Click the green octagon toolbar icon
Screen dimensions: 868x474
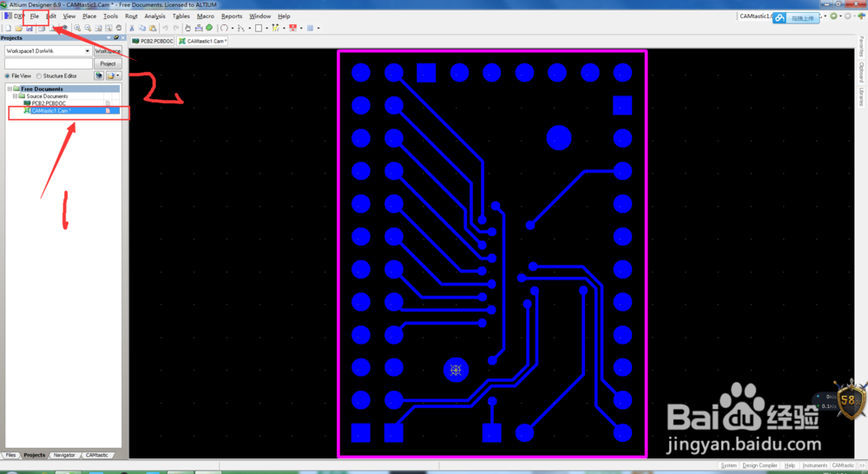pyautogui.click(x=209, y=28)
